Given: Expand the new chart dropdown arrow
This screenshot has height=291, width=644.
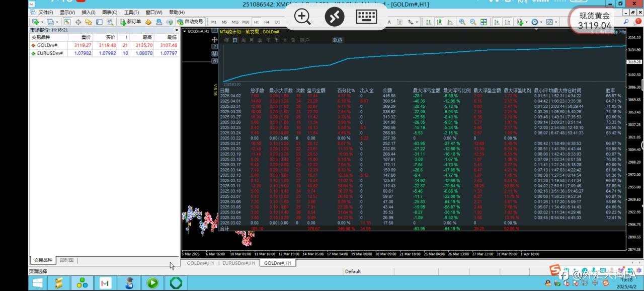Looking at the screenshot, I should [42, 22].
